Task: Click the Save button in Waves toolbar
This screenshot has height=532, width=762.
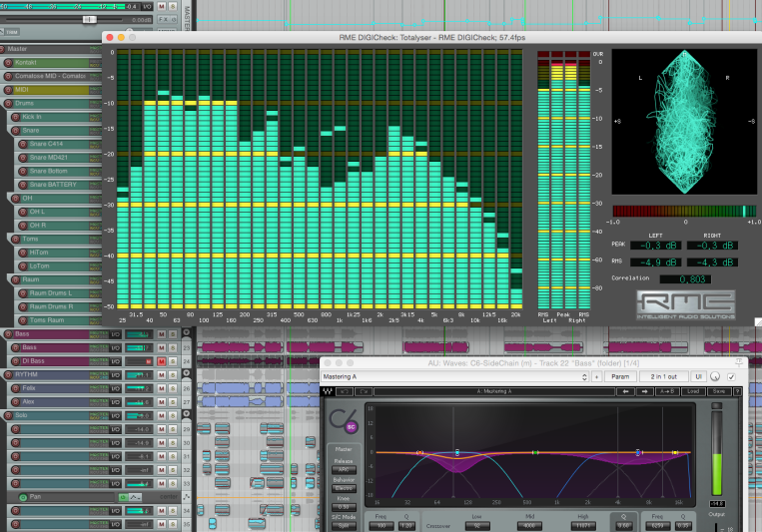Action: (x=719, y=391)
